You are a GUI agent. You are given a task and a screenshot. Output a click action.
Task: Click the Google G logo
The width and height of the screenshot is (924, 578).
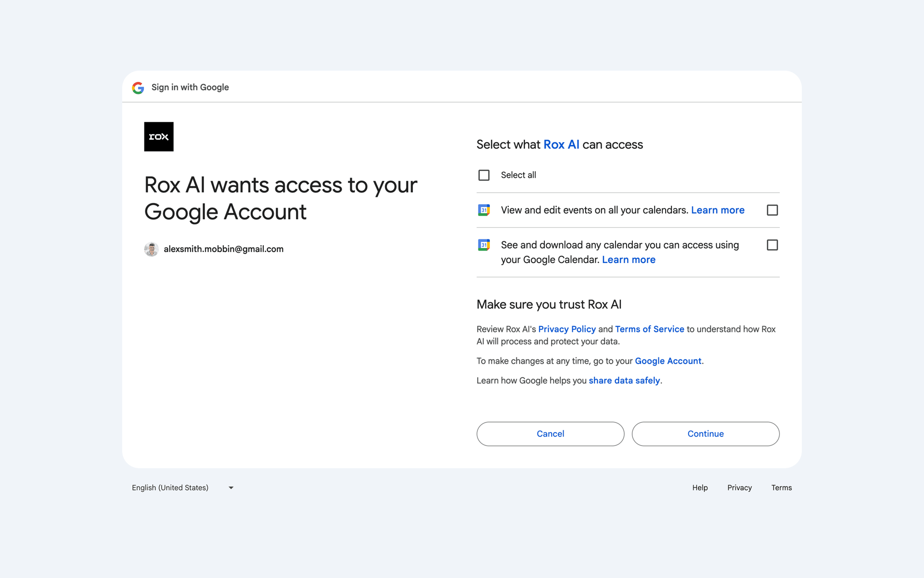pos(138,88)
